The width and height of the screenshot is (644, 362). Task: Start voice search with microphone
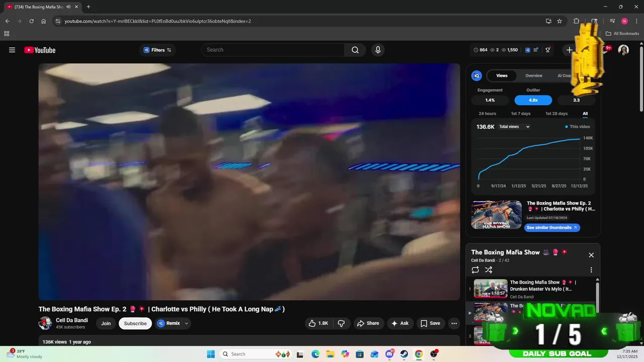click(378, 50)
